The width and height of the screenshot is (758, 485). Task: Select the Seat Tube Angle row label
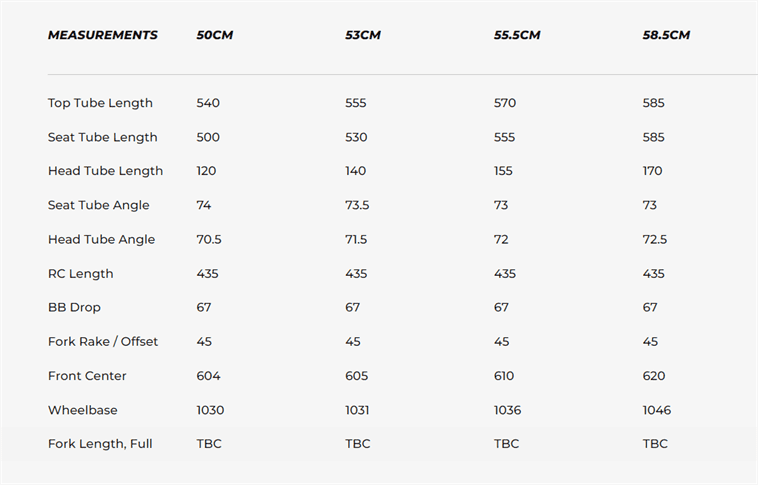click(98, 205)
